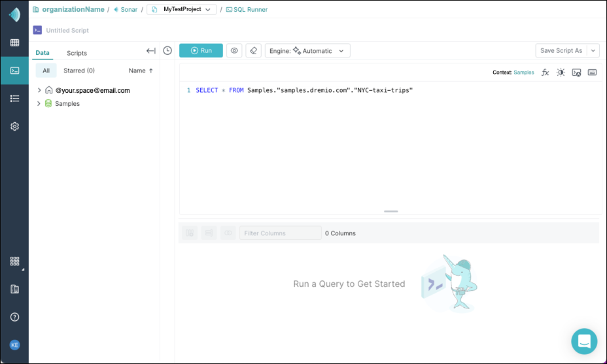This screenshot has height=364, width=607.
Task: Open the SQL Runner sidebar icon
Action: click(x=14, y=71)
